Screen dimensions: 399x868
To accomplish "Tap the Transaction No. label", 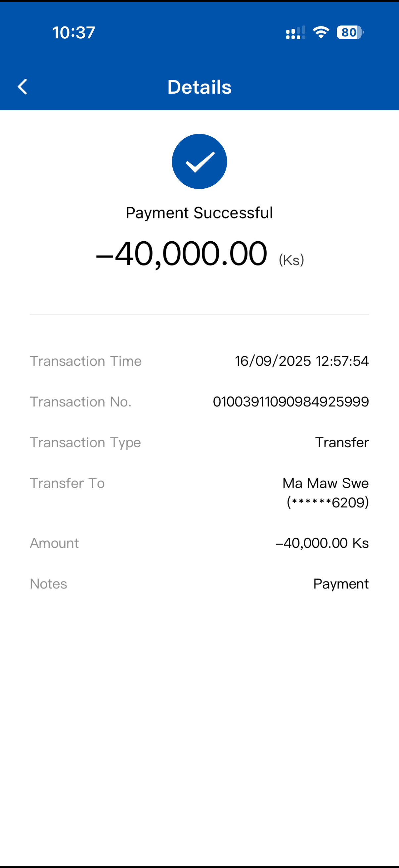I will [x=80, y=402].
